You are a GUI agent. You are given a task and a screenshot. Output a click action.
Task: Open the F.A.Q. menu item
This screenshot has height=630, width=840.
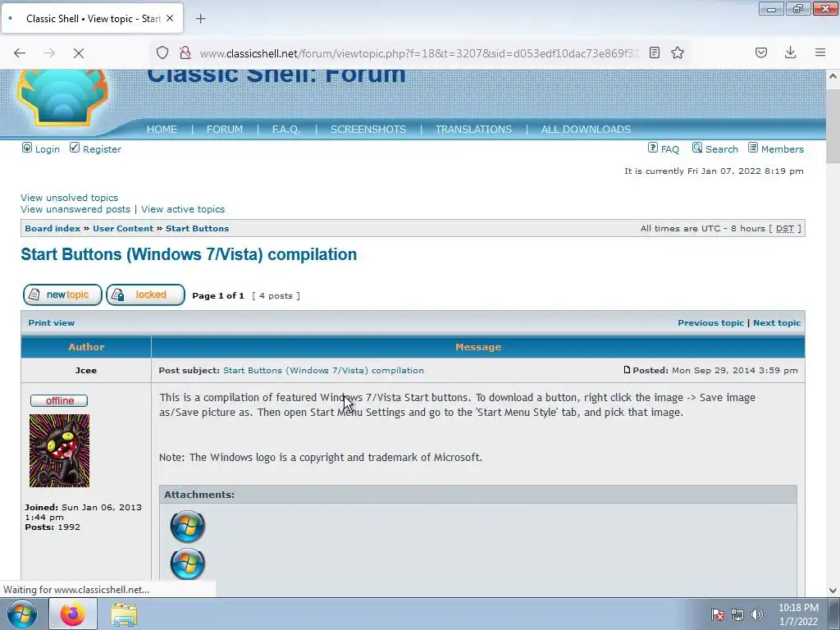[286, 129]
